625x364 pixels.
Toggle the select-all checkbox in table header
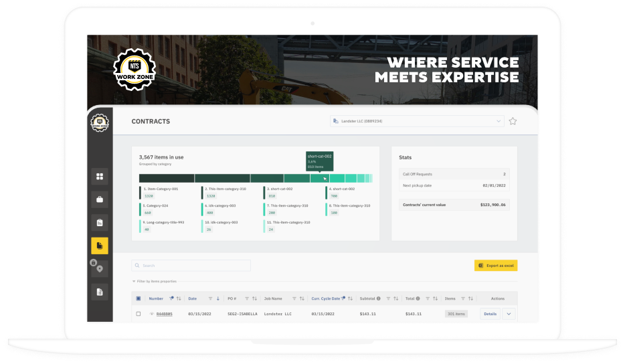click(139, 299)
